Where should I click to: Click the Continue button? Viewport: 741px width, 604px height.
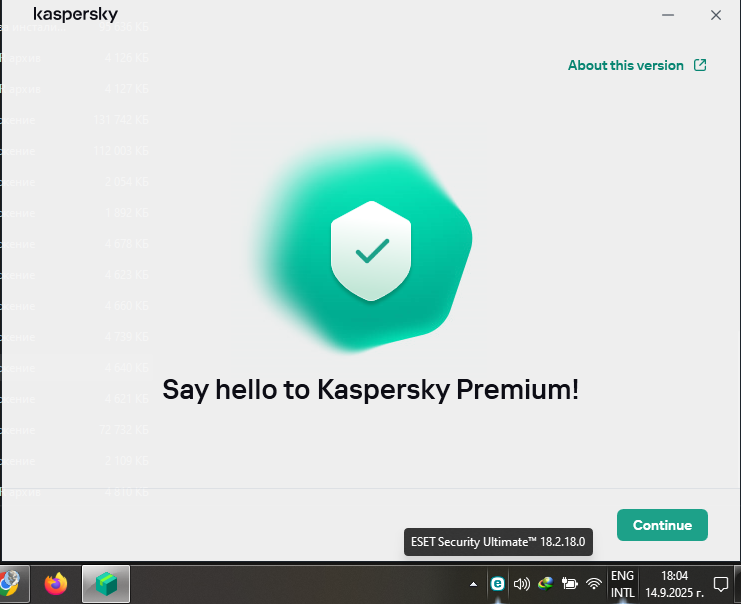coord(662,525)
